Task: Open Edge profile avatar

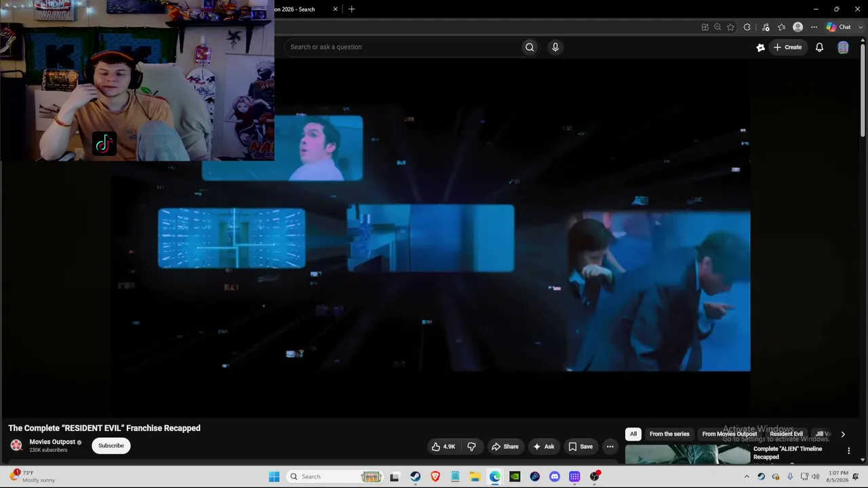Action: pos(797,27)
